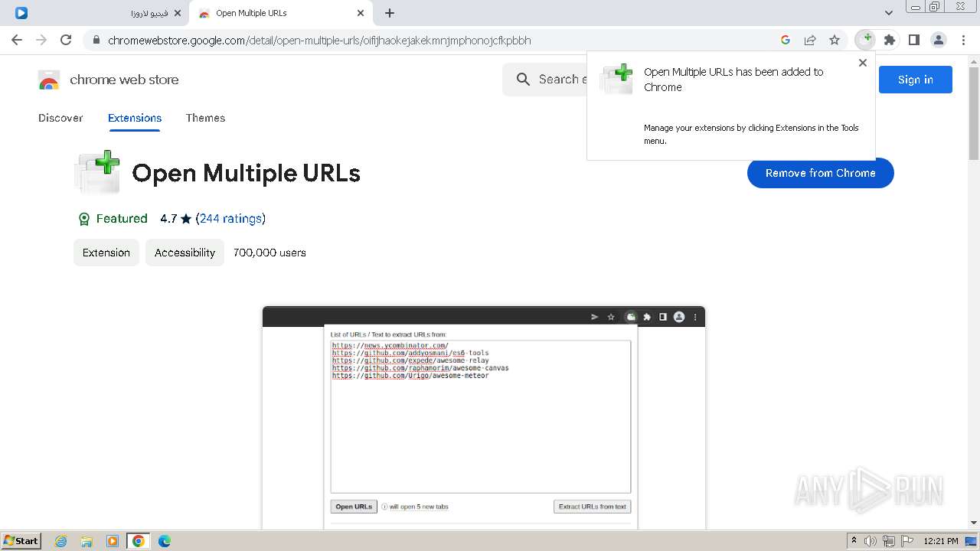Open the Windows Start menu
The height and width of the screenshot is (551, 980).
21,540
